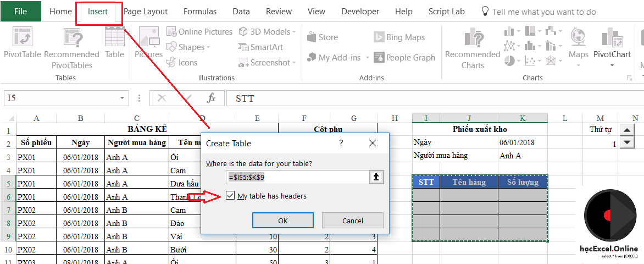Click the spin button up arrow
The image size is (644, 264).
(626, 131)
